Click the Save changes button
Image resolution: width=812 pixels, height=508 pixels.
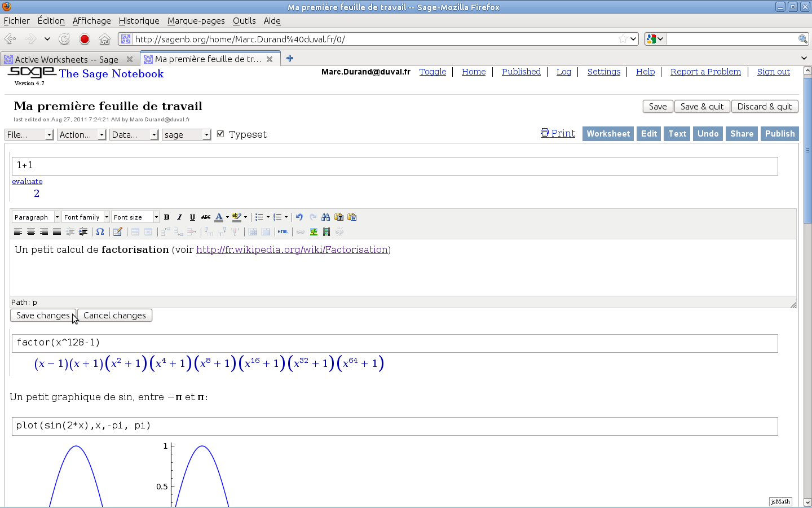pos(43,316)
